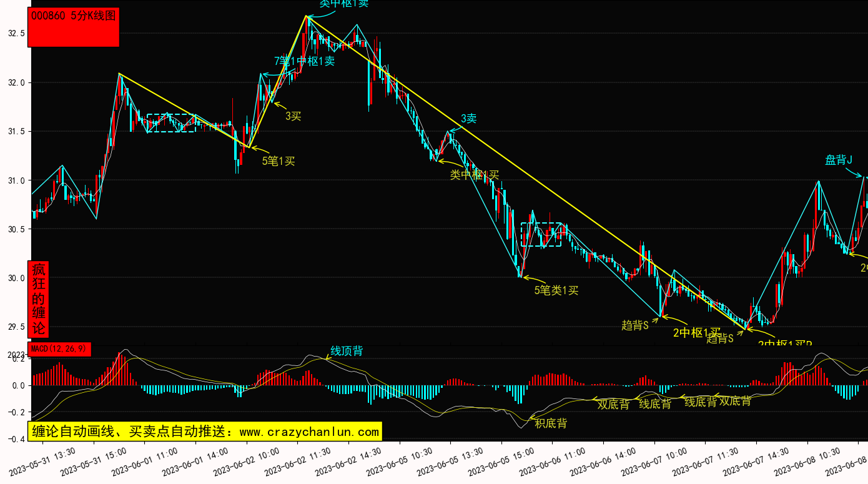This screenshot has width=868, height=484.
Task: Open the www.crazychanlun.com banner link
Action: pyautogui.click(x=205, y=432)
